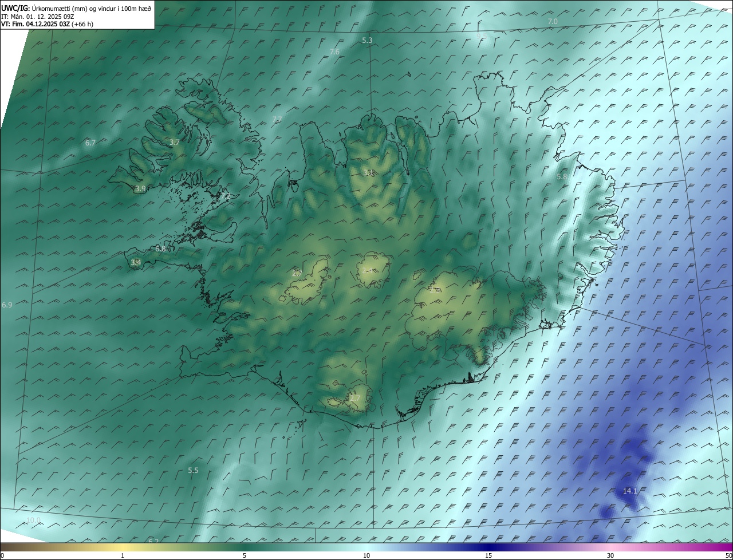Viewport: 733px width, 560px height.
Task: Click the 6.8 value on the peninsula
Action: [x=160, y=249]
